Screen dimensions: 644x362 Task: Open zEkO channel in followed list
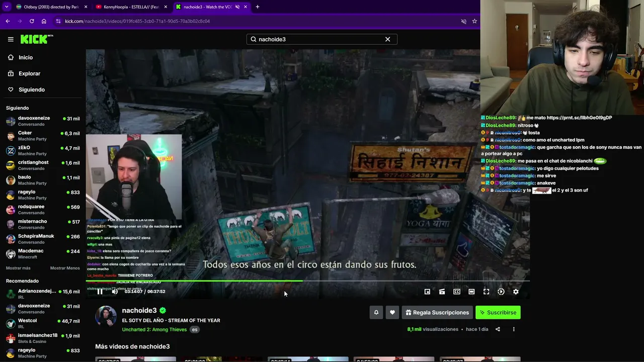coord(43,151)
